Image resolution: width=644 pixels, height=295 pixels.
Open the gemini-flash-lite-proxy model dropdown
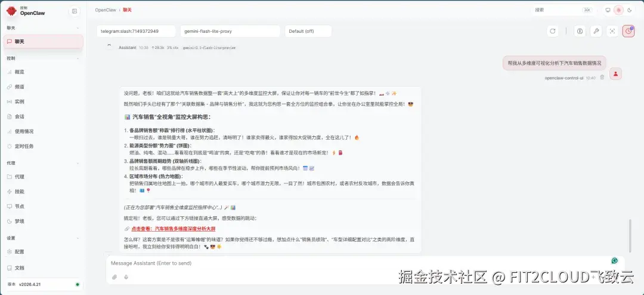[230, 31]
